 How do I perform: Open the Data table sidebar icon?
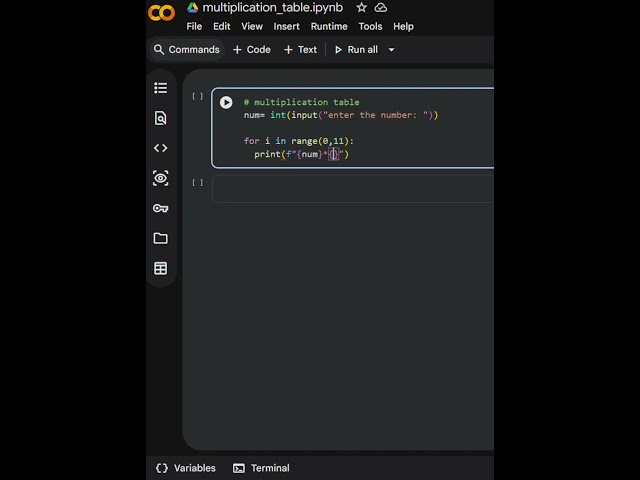[160, 268]
